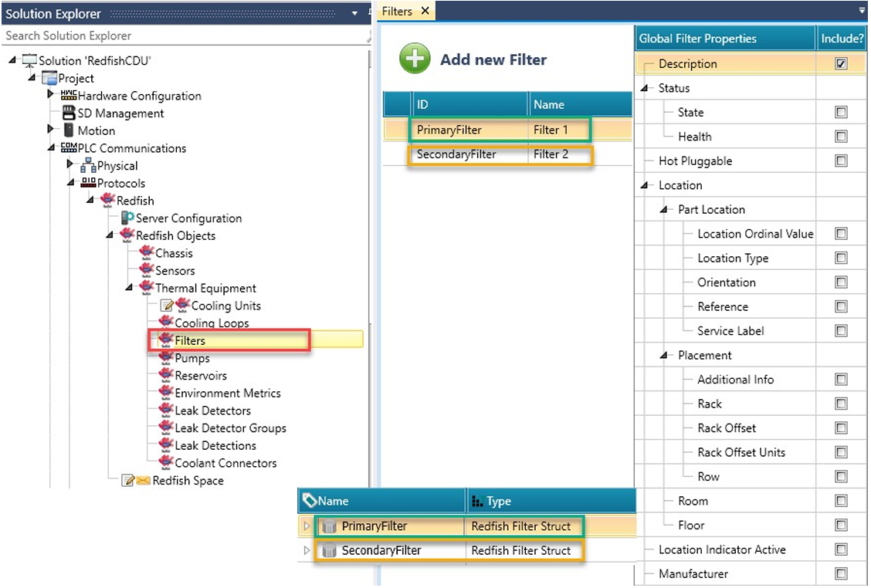Click the Motion node icon
This screenshot has height=588, width=871.
[69, 130]
